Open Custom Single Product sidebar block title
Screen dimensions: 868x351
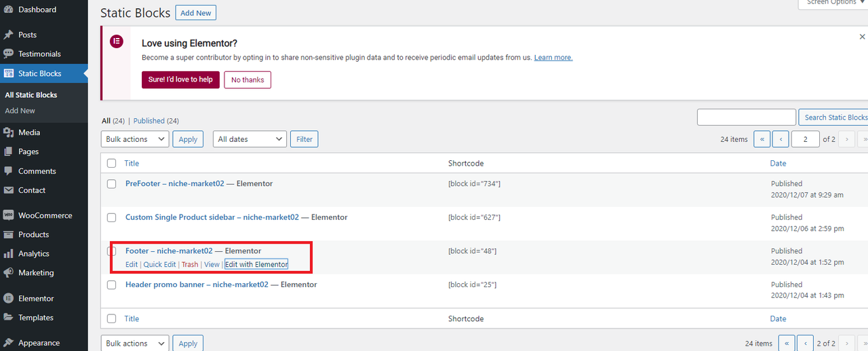point(212,217)
